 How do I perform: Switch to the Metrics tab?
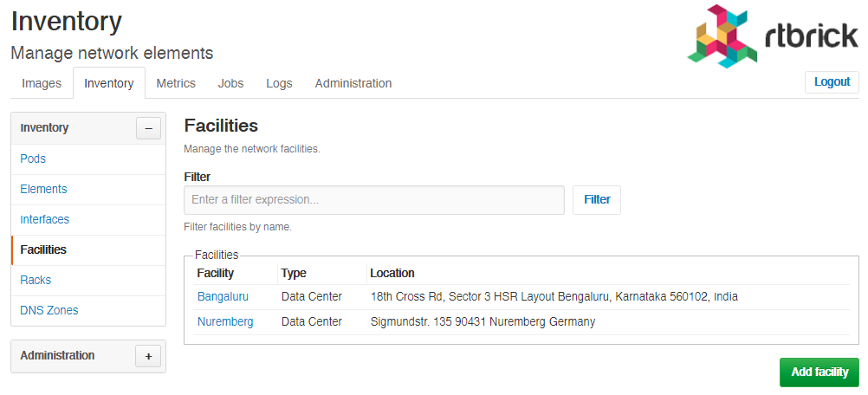176,83
